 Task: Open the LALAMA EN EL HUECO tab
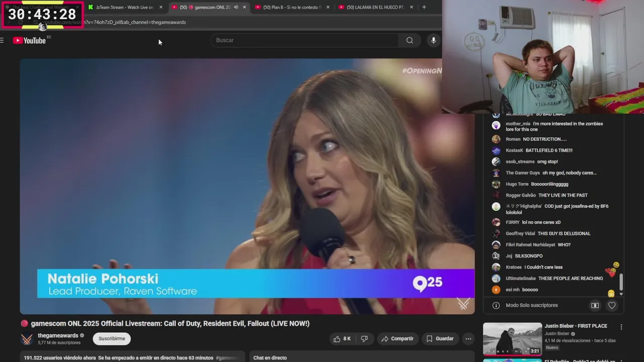coord(375,7)
